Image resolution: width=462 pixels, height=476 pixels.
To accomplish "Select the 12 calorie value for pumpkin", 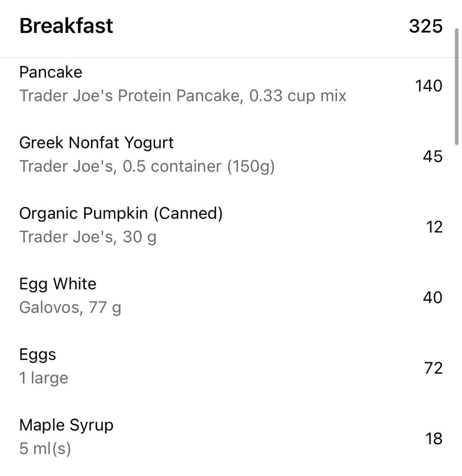I will click(x=434, y=227).
